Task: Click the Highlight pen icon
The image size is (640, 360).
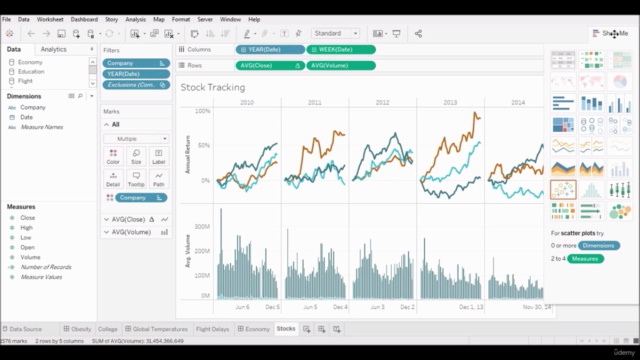Action: point(247,34)
